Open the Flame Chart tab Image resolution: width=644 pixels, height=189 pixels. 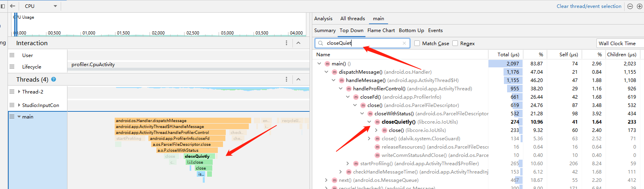pyautogui.click(x=381, y=30)
